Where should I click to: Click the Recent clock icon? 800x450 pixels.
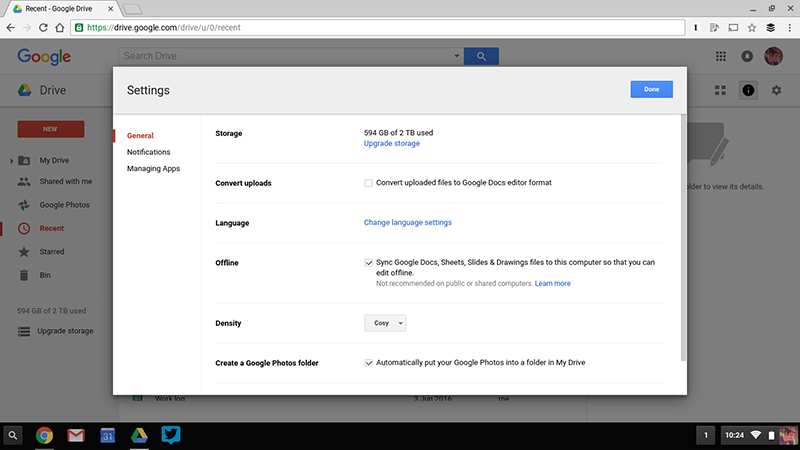(x=24, y=228)
